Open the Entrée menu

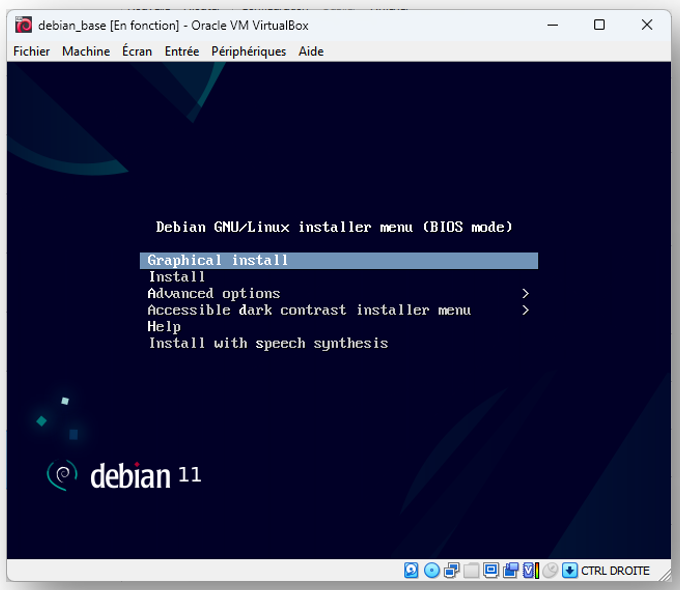pos(182,51)
